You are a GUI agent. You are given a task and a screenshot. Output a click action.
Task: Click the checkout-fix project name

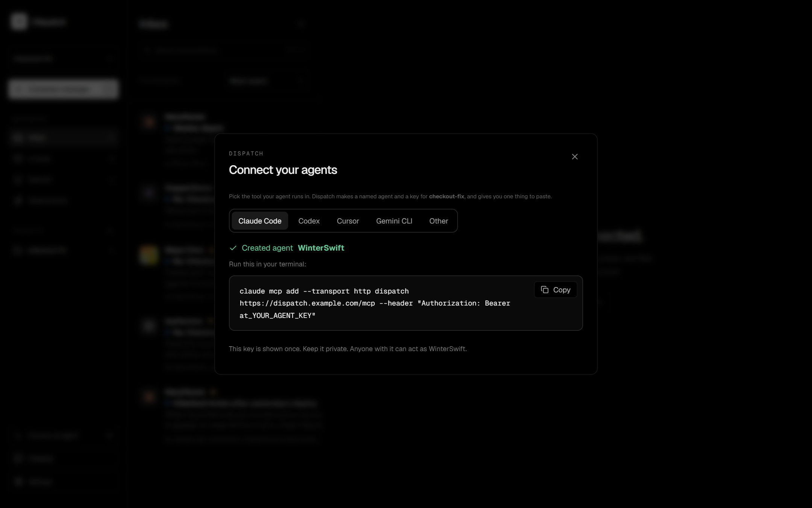pos(447,196)
